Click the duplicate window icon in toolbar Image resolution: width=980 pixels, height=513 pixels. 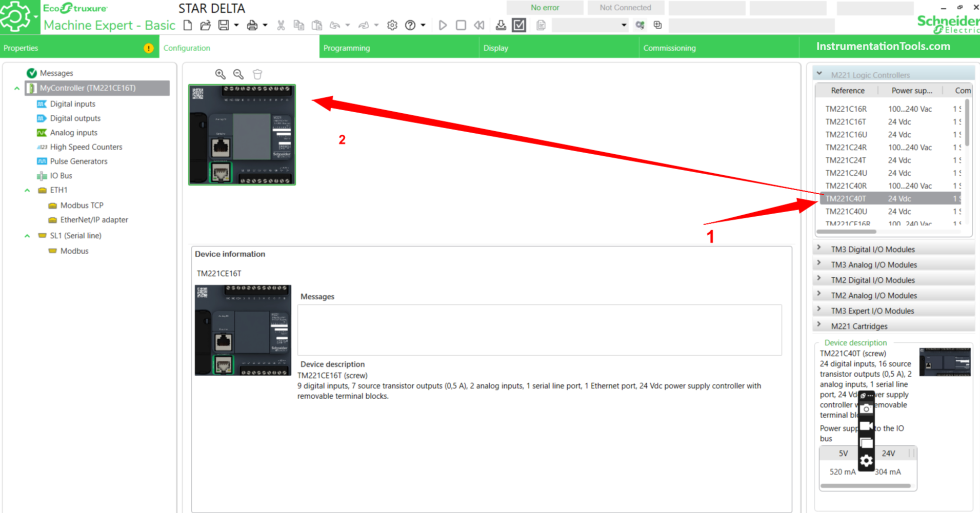point(658,25)
